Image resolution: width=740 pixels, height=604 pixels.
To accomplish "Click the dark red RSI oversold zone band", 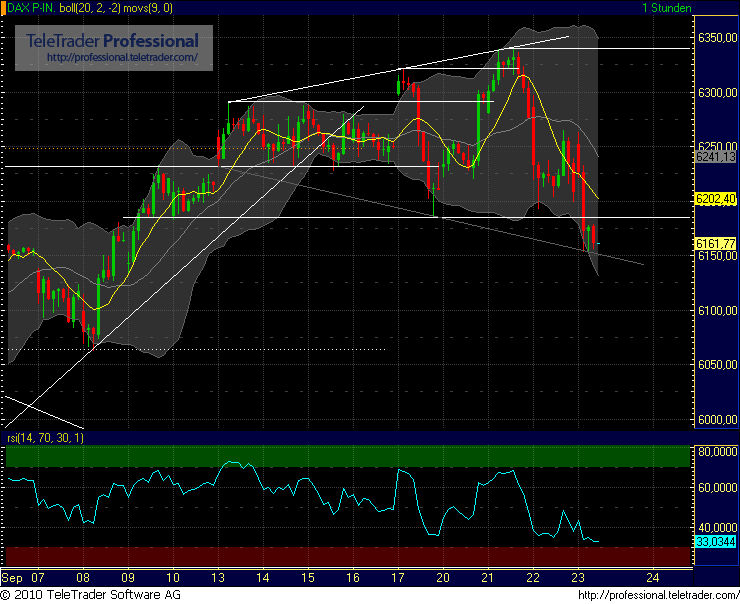I will (x=348, y=556).
